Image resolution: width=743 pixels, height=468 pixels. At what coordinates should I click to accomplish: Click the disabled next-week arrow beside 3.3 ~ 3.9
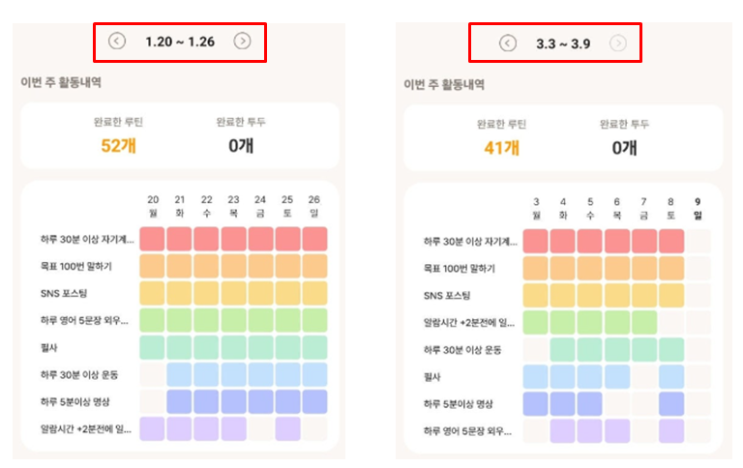pyautogui.click(x=619, y=43)
